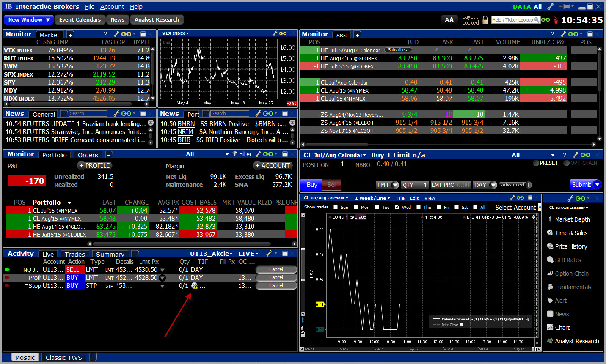Click the Layout Locked padlock icon
Viewport: 606px width, 364px height.
[485, 20]
